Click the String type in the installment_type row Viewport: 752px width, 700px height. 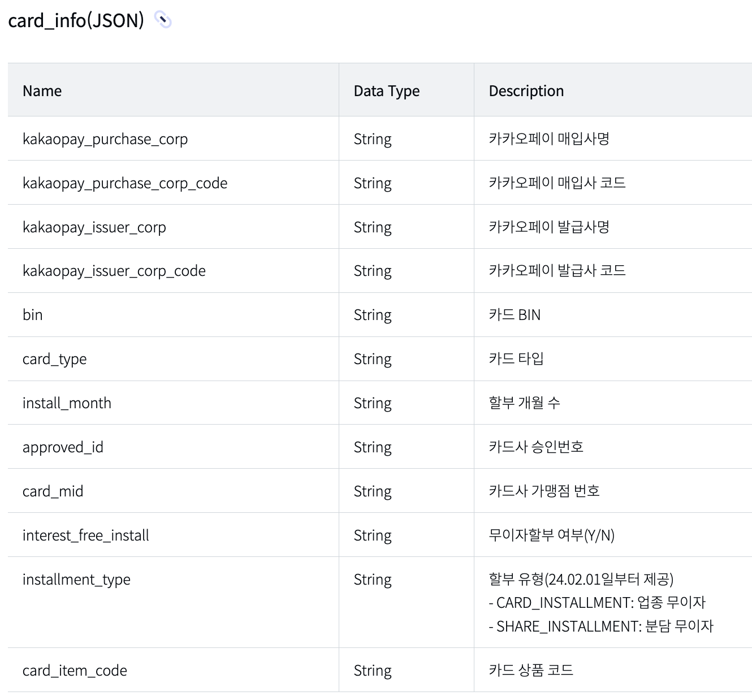pos(373,580)
